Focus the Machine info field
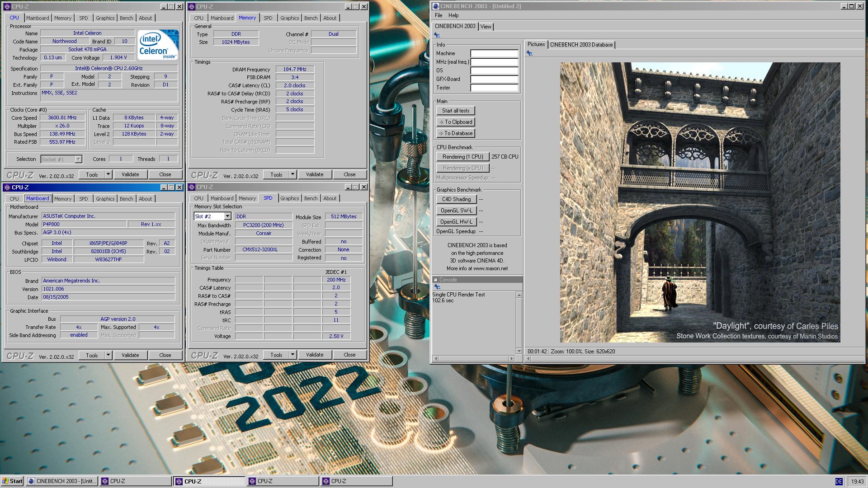Image resolution: width=868 pixels, height=488 pixels. [494, 53]
